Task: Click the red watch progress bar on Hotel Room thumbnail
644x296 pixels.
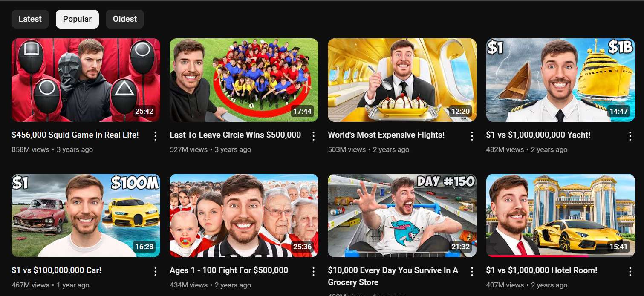Action: click(x=538, y=256)
